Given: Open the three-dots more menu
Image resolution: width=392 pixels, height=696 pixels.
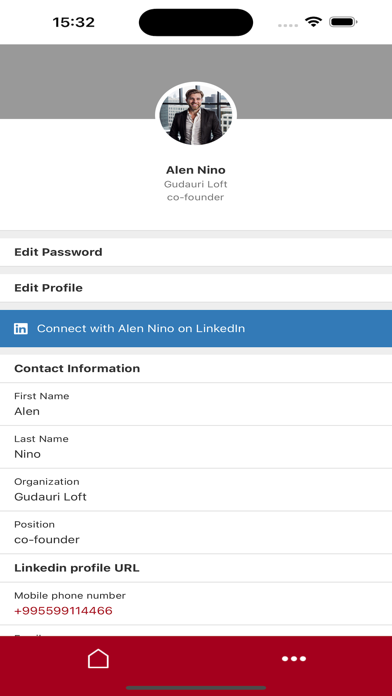Looking at the screenshot, I should 294,659.
